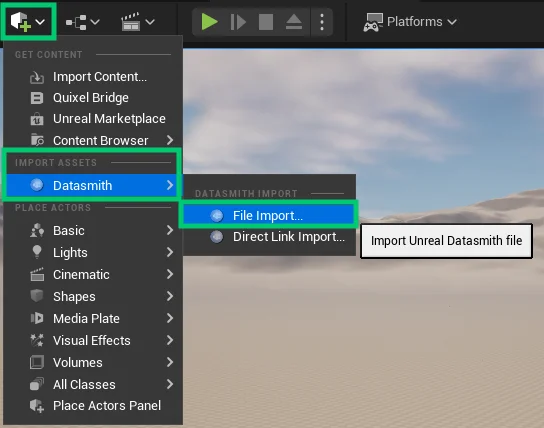The height and width of the screenshot is (428, 544).
Task: Open play mode options three-dot menu
Action: coord(322,22)
